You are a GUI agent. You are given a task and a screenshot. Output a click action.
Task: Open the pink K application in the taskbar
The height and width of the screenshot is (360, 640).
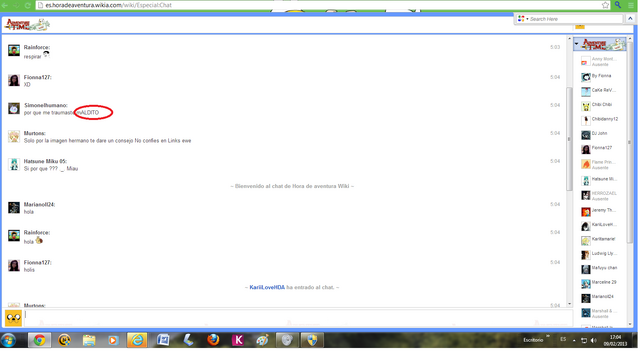pos(238,340)
